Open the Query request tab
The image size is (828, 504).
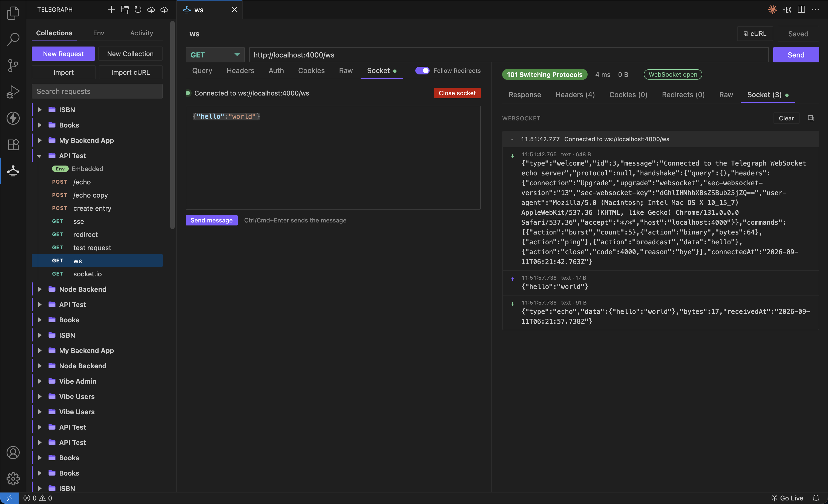tap(202, 71)
